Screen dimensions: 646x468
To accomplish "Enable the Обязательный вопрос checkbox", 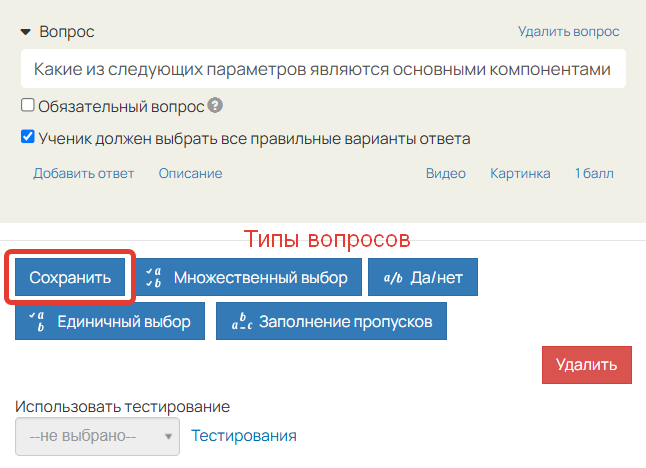I will pyautogui.click(x=28, y=105).
